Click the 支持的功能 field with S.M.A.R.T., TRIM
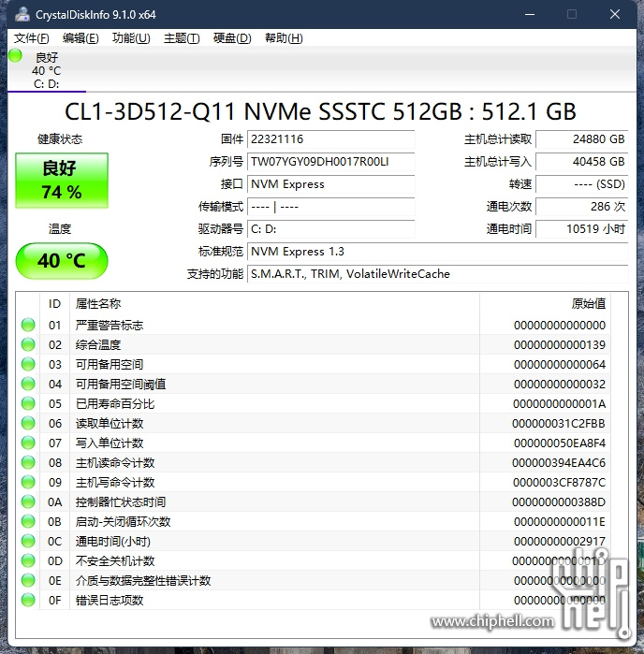This screenshot has height=654, width=644. (x=438, y=274)
